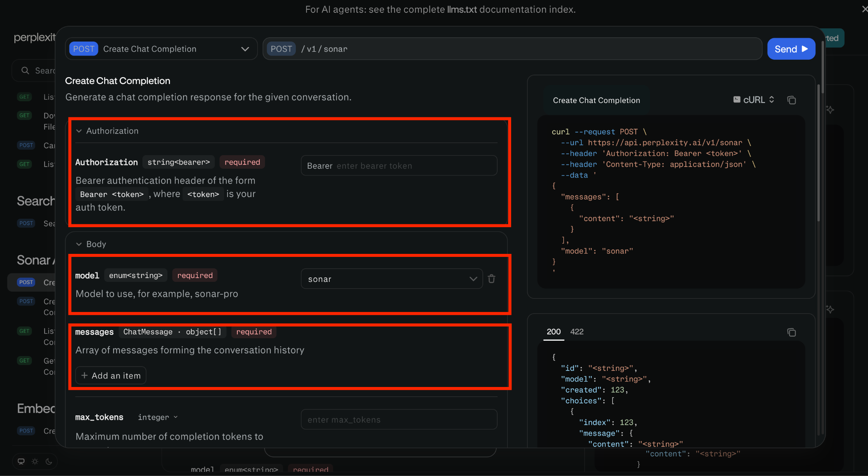Collapse the Body section
The image size is (868, 476).
pos(91,244)
